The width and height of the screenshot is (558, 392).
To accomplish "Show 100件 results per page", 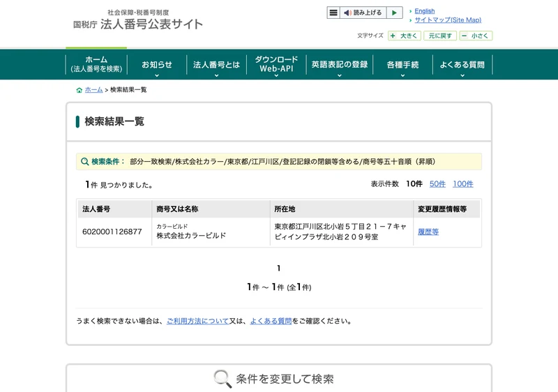I will coord(462,184).
